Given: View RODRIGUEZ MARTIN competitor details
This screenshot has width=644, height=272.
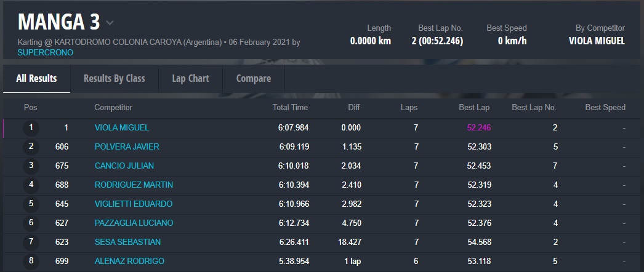Looking at the screenshot, I should pos(134,185).
